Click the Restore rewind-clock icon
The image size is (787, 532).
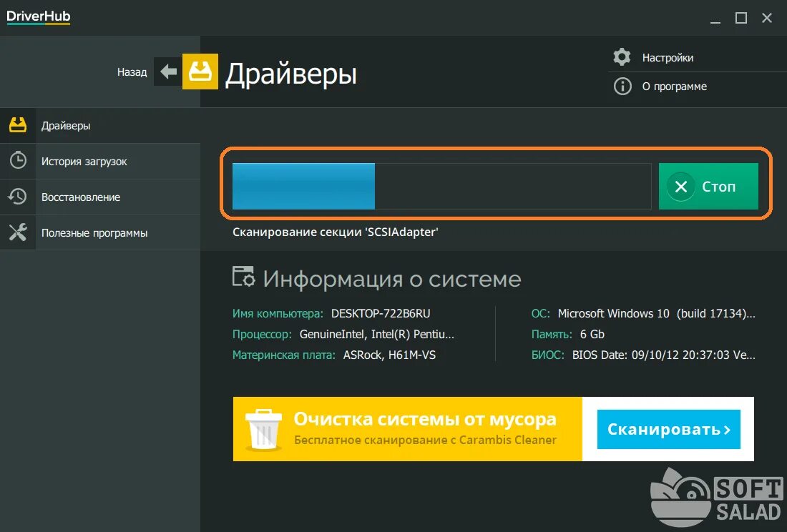(18, 197)
